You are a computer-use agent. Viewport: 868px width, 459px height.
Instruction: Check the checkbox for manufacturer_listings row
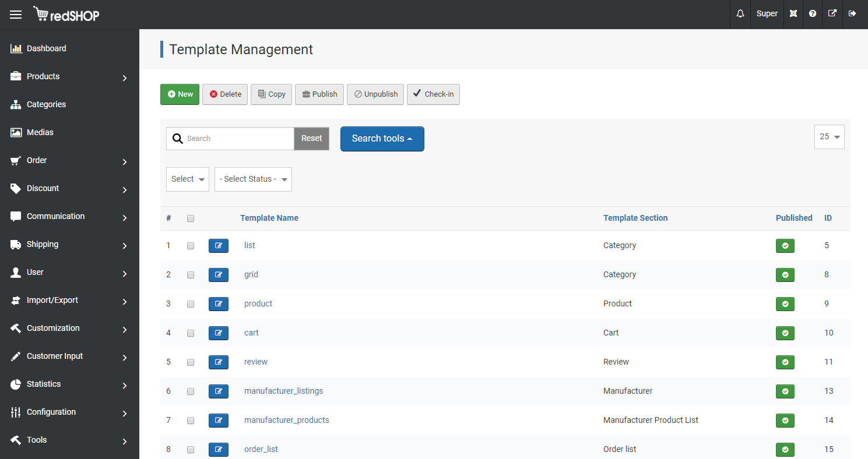click(x=191, y=391)
